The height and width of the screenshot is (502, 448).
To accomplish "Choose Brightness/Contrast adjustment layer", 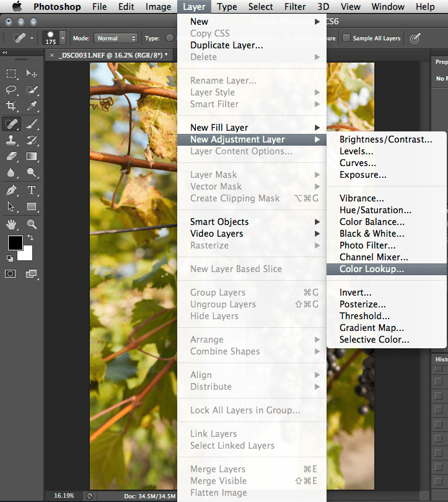I will [x=387, y=139].
